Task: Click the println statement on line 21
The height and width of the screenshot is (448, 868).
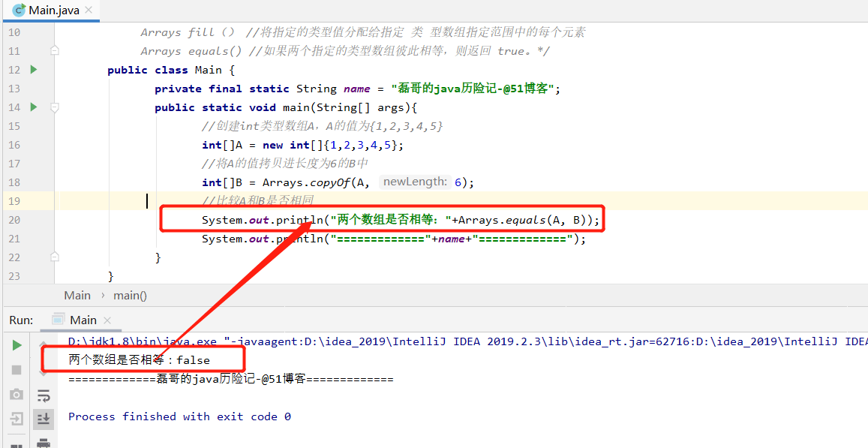Action: (x=394, y=239)
